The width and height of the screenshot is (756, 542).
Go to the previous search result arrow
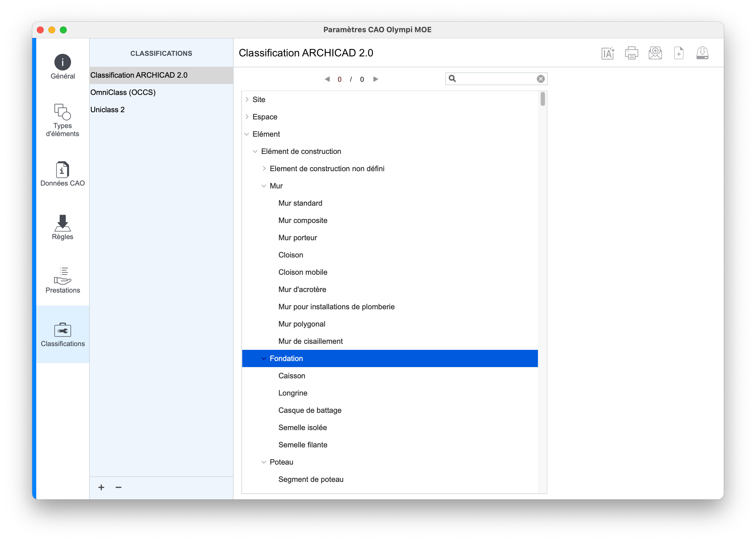(x=327, y=79)
